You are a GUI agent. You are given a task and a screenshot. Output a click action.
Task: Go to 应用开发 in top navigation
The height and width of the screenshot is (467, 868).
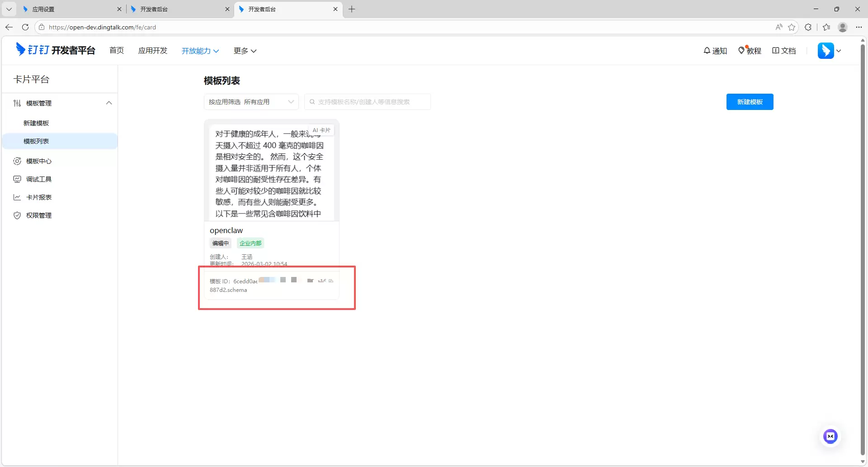click(152, 51)
